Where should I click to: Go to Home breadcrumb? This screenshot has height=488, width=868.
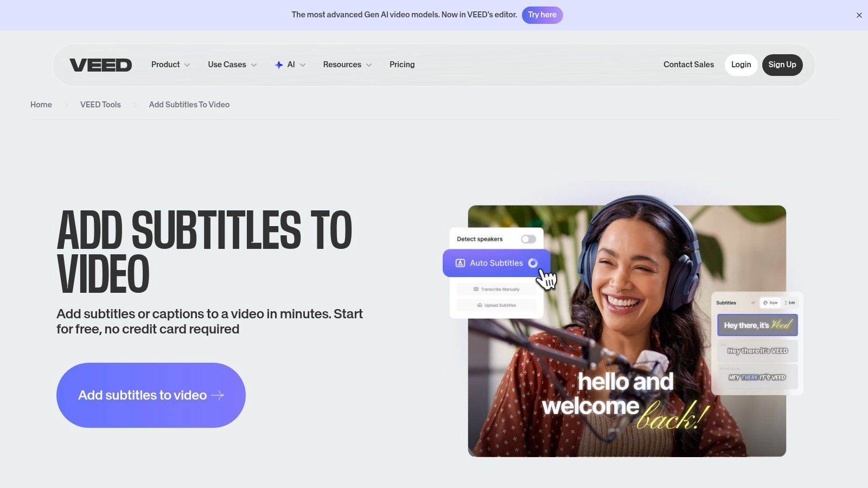point(41,105)
